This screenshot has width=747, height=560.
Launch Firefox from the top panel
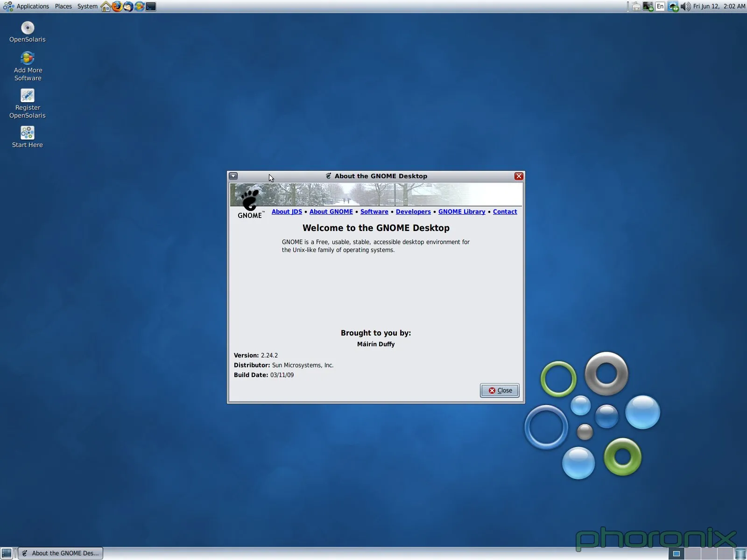pos(117,7)
